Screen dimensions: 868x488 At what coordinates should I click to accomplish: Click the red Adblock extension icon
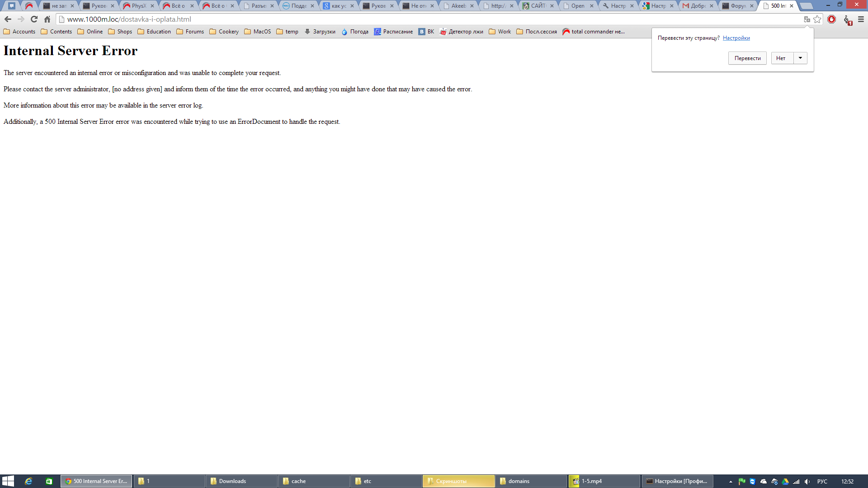(831, 19)
